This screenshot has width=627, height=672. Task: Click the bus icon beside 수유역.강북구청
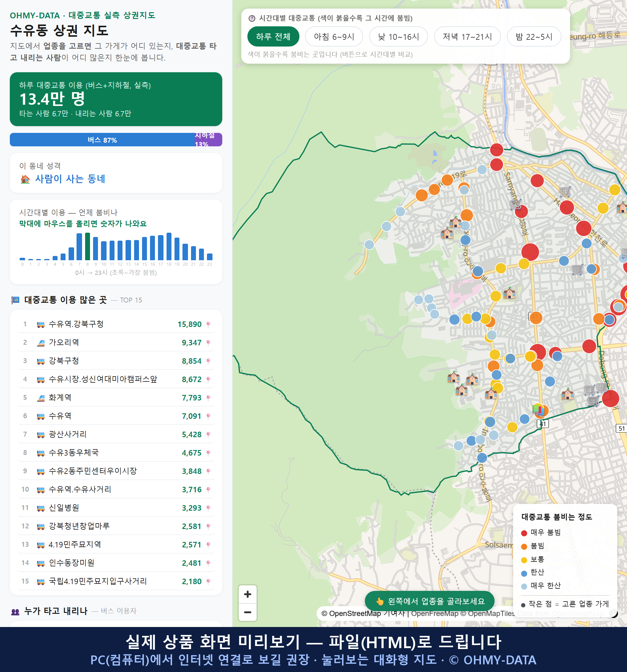point(40,325)
